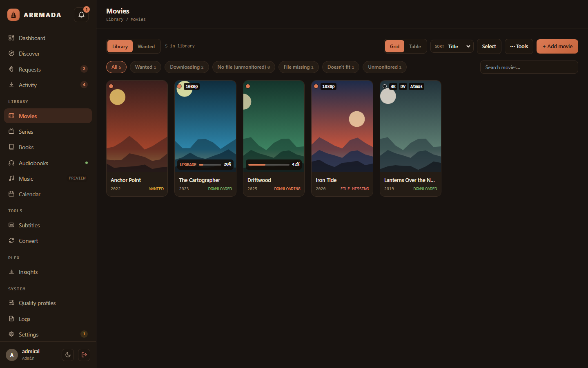Open Dashboard from sidebar
Viewport: 588px width, 368px height.
click(x=48, y=38)
